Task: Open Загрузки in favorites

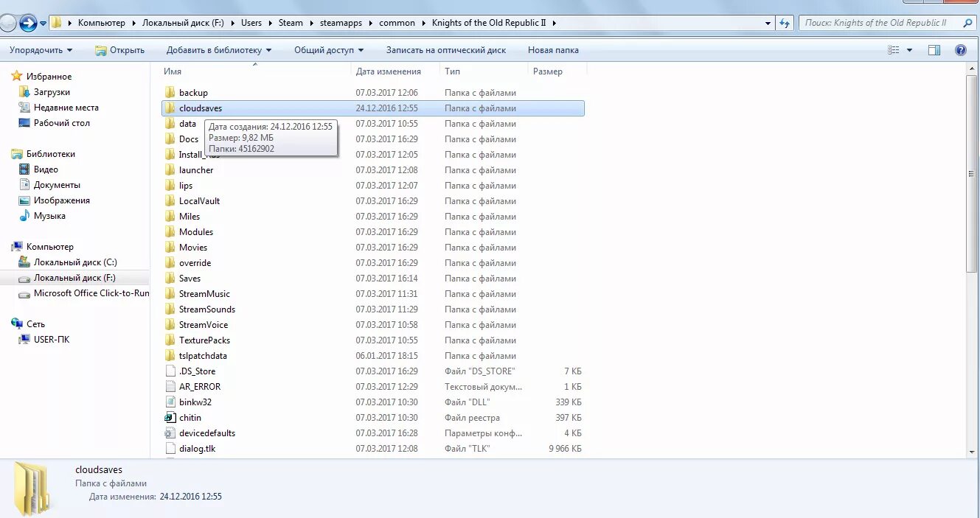Action: (x=52, y=92)
